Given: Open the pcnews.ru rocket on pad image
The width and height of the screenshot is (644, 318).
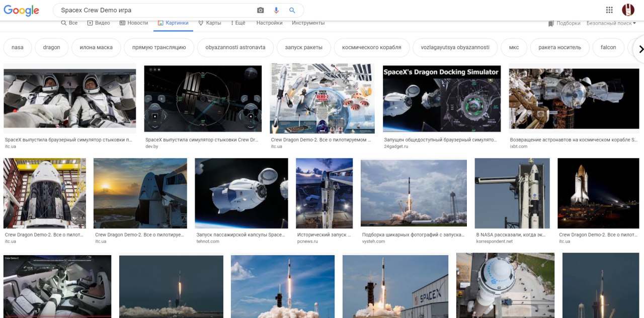Looking at the screenshot, I should point(325,193).
